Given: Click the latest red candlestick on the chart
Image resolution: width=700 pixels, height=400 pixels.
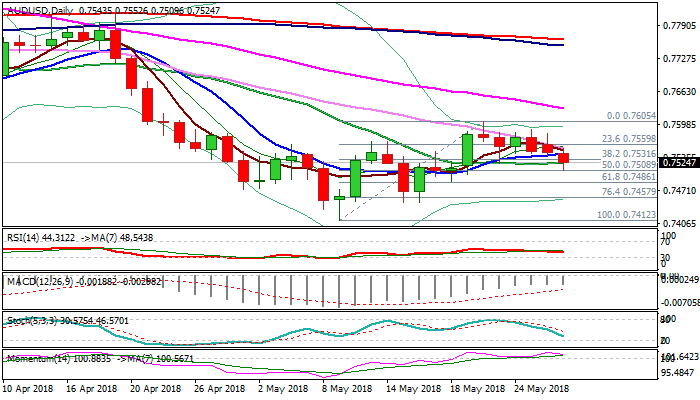Looking at the screenshot, I should (x=564, y=157).
